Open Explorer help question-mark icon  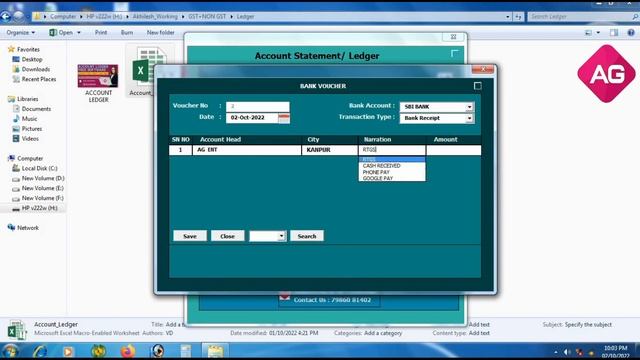(x=631, y=33)
